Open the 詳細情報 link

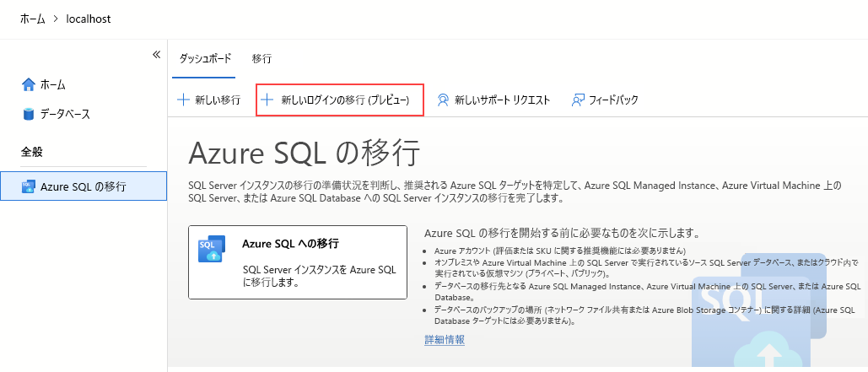click(445, 340)
